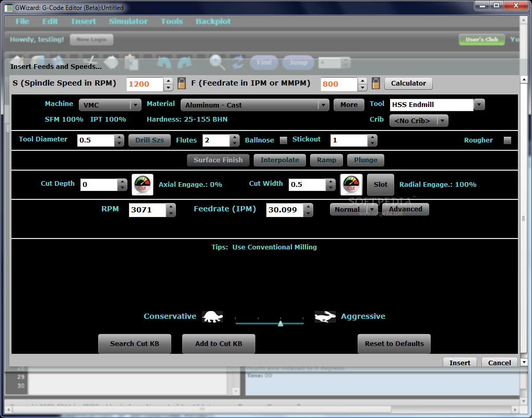Click the blurred refresh arrows toolbar icon
This screenshot has width=532, height=418.
238,63
